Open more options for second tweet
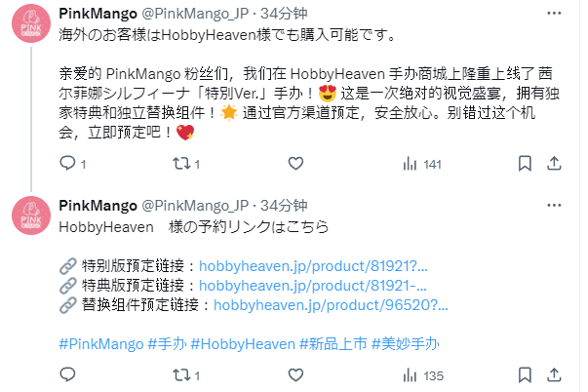The width and height of the screenshot is (588, 392). point(554,205)
